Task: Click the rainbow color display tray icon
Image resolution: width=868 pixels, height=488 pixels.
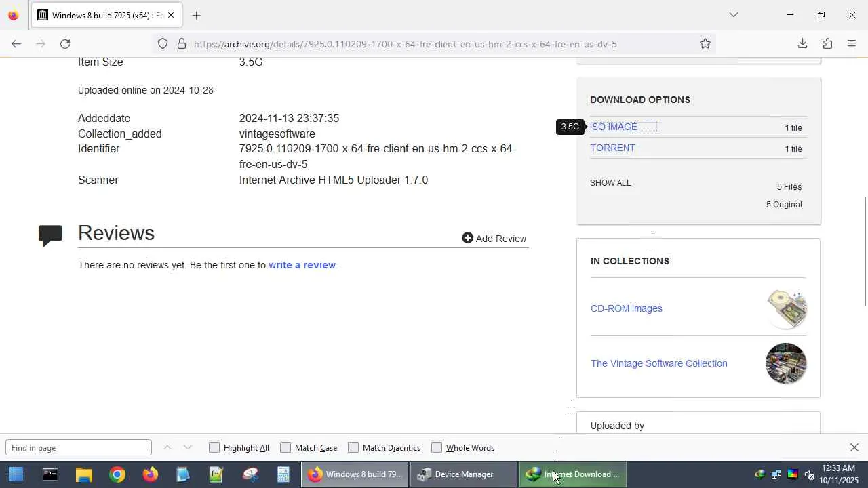Action: tap(793, 474)
